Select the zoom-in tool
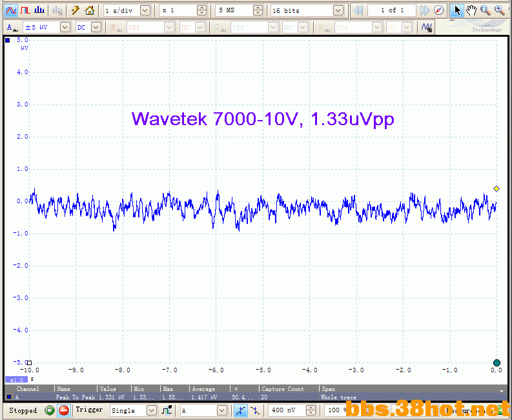Viewport: 512px width, 420px height. [500, 10]
